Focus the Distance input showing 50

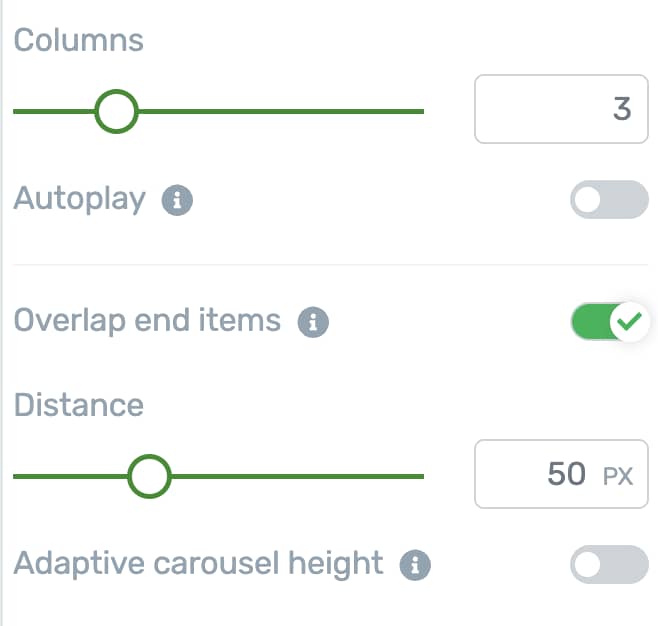click(561, 474)
